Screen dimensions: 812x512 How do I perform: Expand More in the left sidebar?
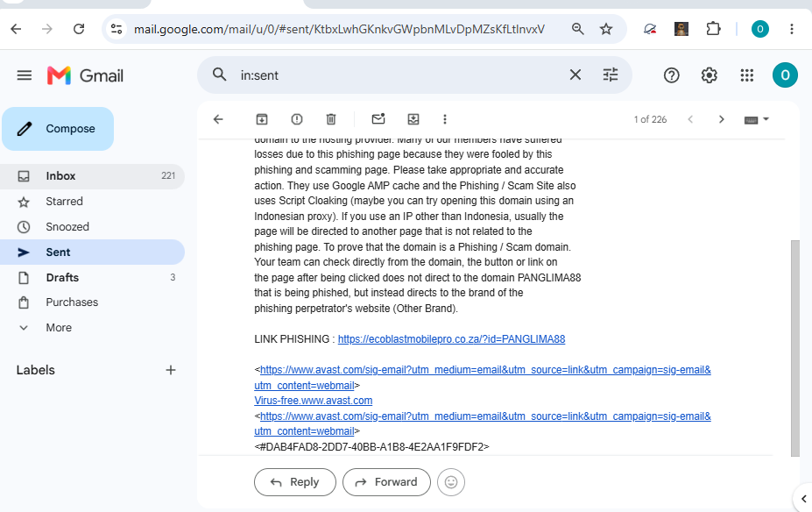(59, 328)
